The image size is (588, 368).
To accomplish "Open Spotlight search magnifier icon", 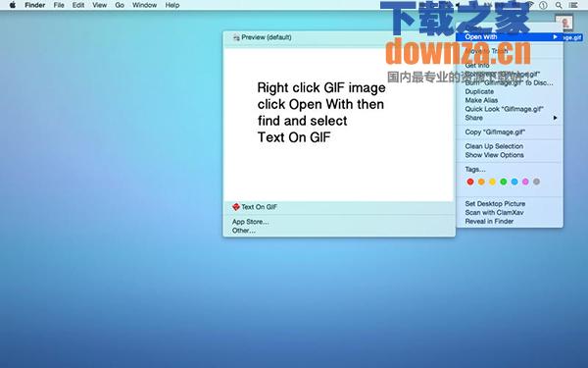I will (559, 5).
